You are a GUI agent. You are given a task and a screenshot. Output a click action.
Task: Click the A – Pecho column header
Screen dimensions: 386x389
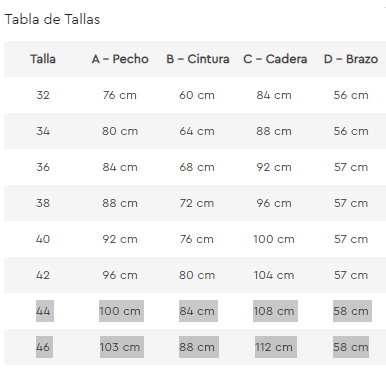[x=120, y=59]
